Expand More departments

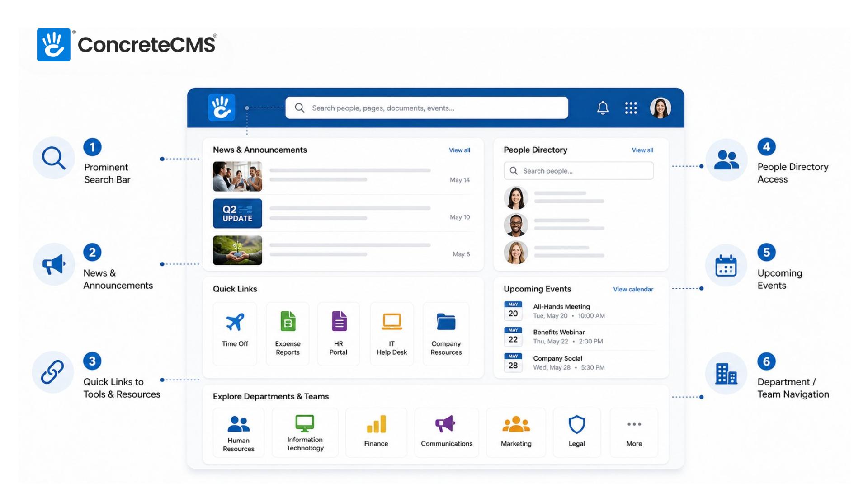point(634,433)
